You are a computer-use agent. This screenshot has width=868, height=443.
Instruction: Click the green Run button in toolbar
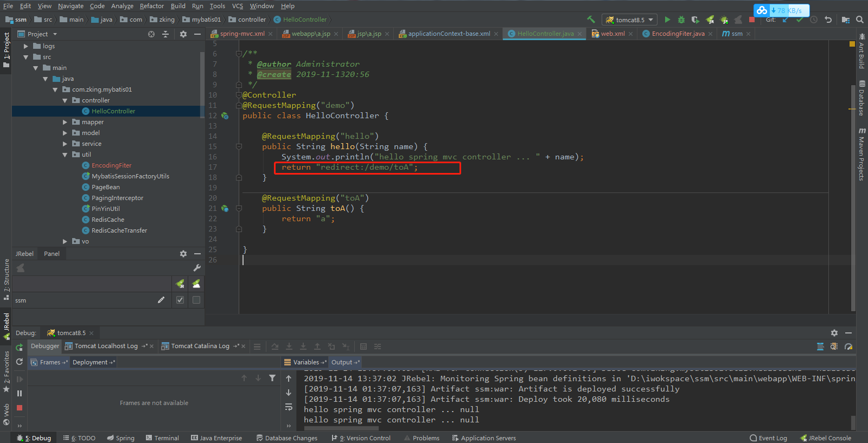667,20
